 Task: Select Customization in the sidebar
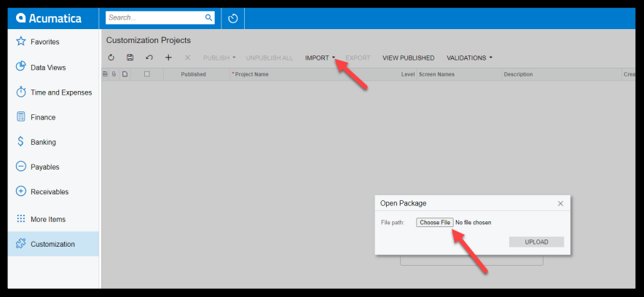coord(52,244)
